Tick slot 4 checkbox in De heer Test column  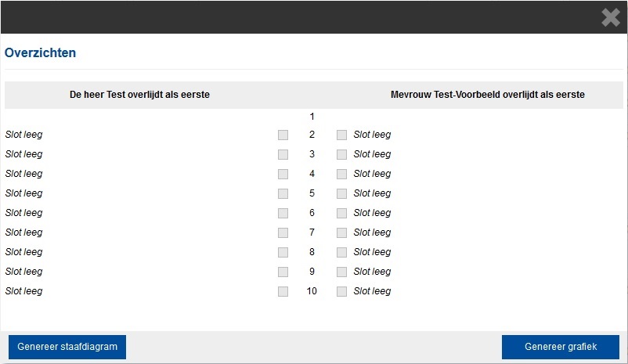tap(283, 175)
